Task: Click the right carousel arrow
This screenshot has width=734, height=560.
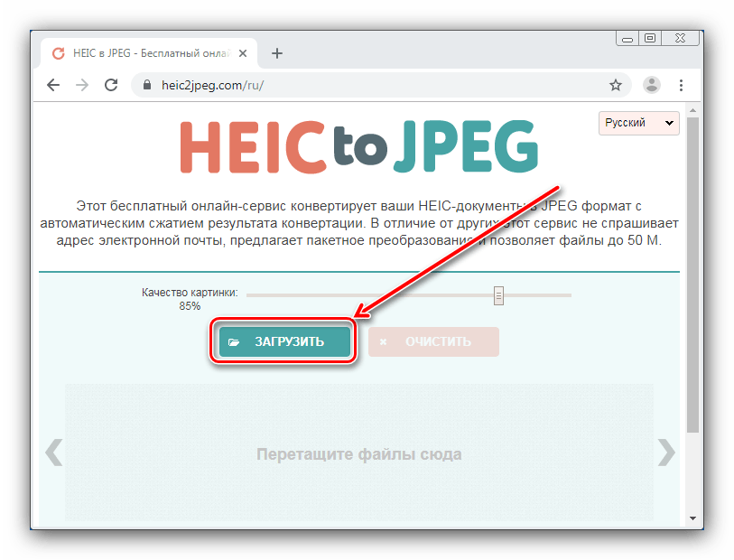Action: pyautogui.click(x=666, y=453)
